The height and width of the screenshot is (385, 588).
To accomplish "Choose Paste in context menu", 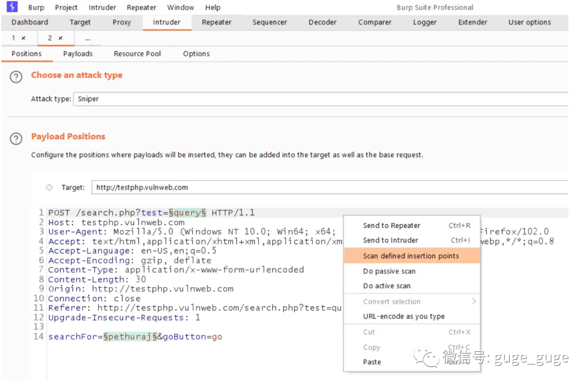I will [x=412, y=362].
